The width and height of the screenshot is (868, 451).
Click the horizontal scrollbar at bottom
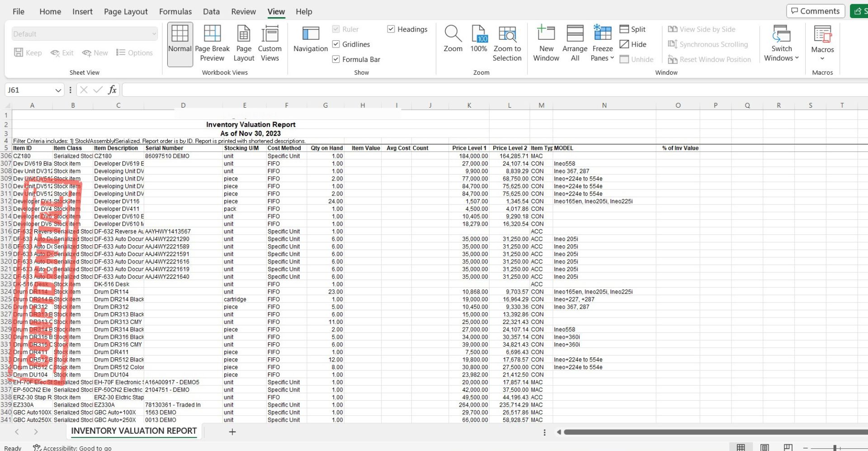[x=714, y=432]
